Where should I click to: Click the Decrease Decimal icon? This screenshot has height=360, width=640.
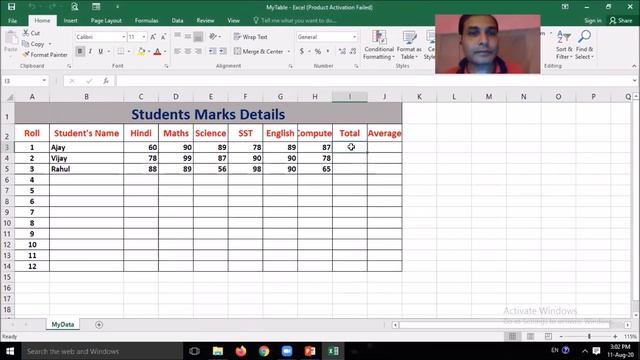(353, 51)
